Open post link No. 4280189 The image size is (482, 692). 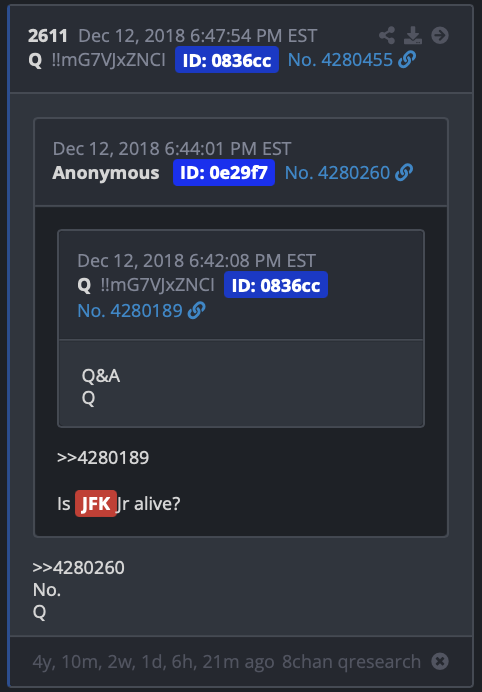click(130, 311)
